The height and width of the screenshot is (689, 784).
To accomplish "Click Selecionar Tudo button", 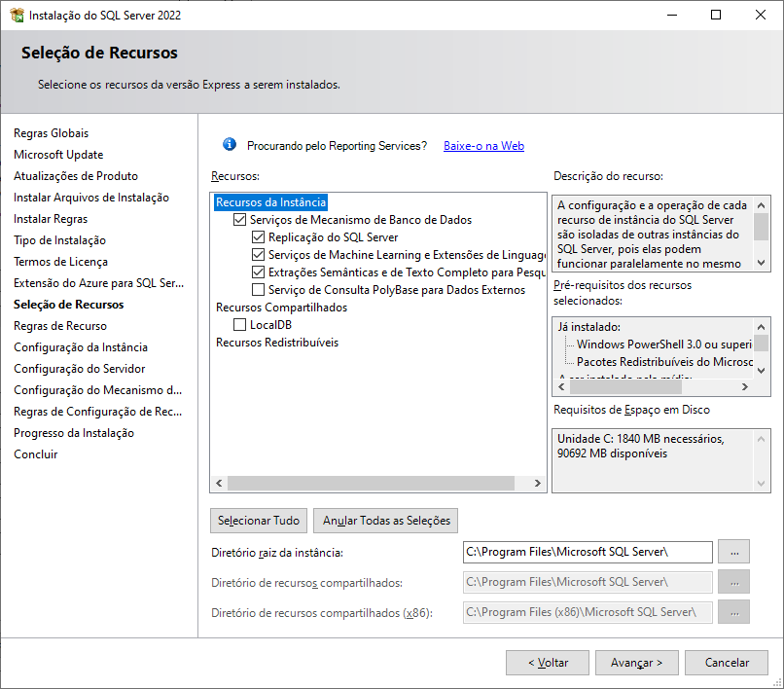I will [259, 521].
